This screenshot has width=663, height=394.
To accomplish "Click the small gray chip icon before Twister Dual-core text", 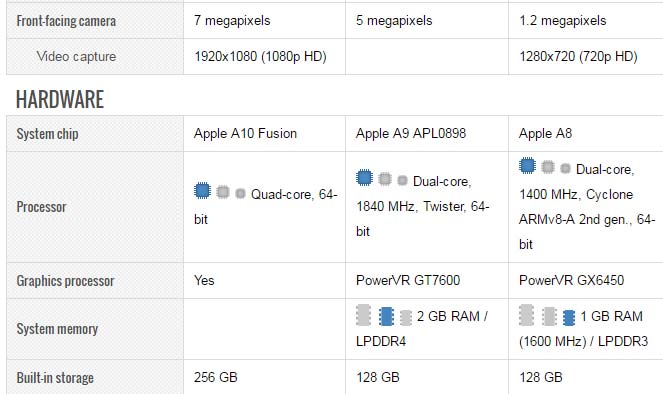I will click(402, 181).
